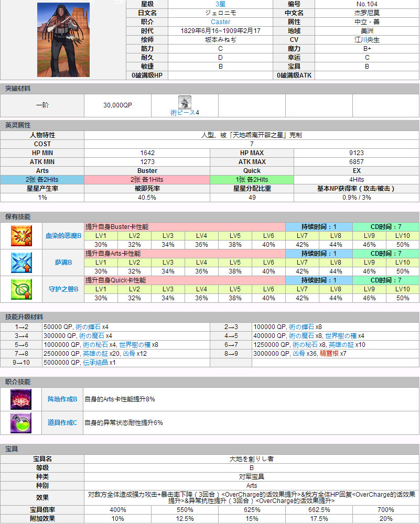Click the ATK MIN value 1273
Image resolution: width=420 pixels, height=524 pixels.
pos(147,162)
